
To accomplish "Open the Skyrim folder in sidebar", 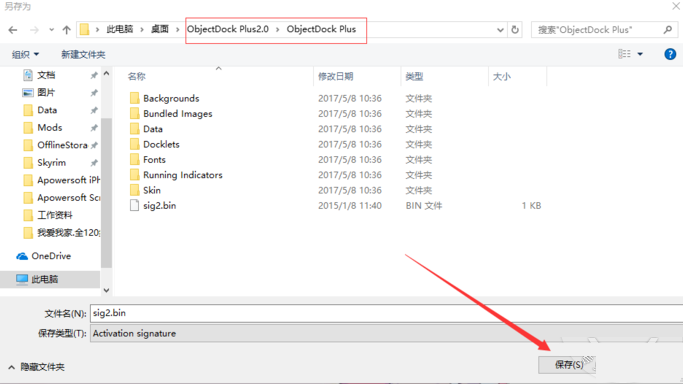I will point(51,162).
